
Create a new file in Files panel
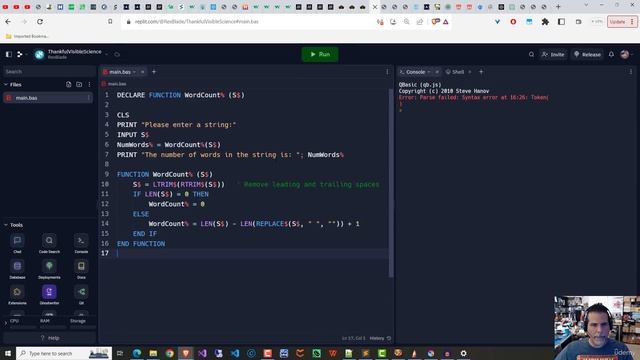click(69, 84)
